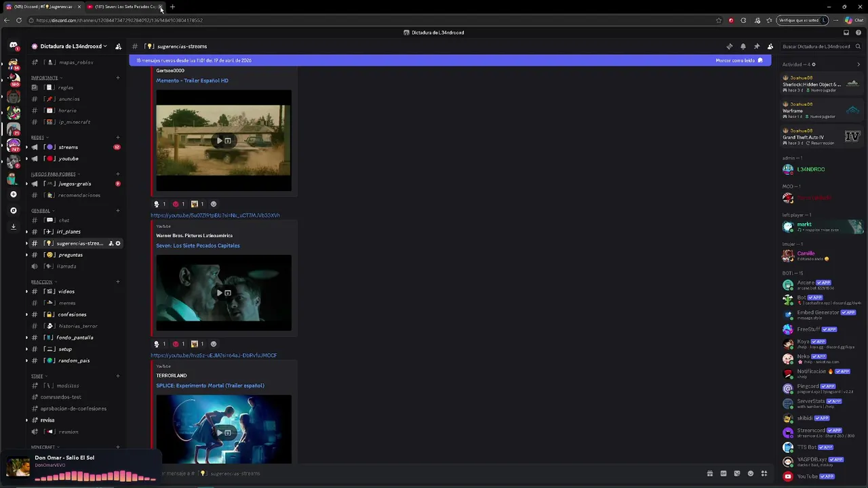The image size is (868, 488).
Task: Switch to Seven YouTube browser tab
Action: (124, 7)
